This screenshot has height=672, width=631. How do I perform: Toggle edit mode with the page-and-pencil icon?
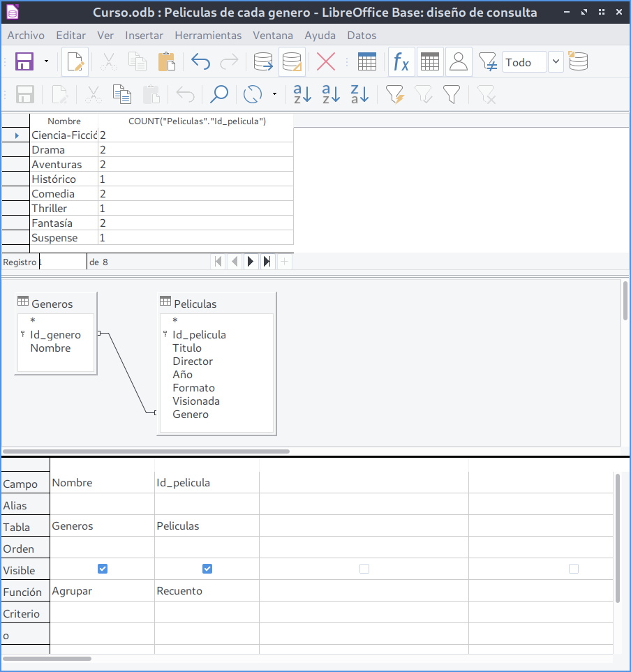pos(75,61)
